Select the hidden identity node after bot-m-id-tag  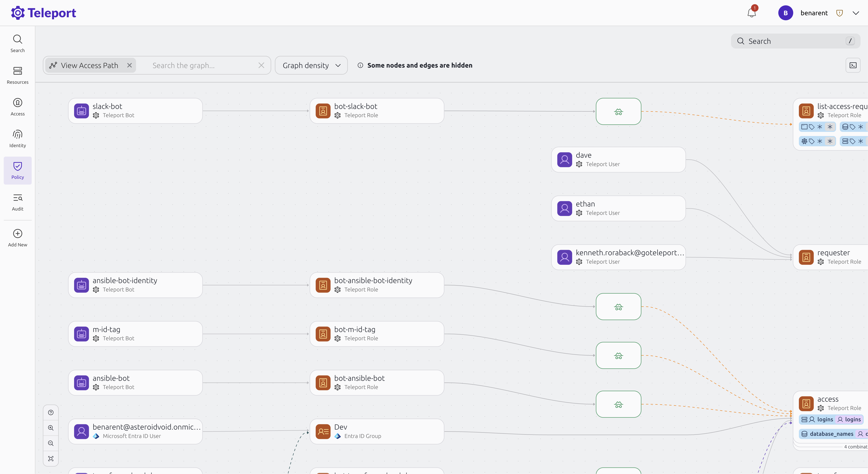coord(618,355)
